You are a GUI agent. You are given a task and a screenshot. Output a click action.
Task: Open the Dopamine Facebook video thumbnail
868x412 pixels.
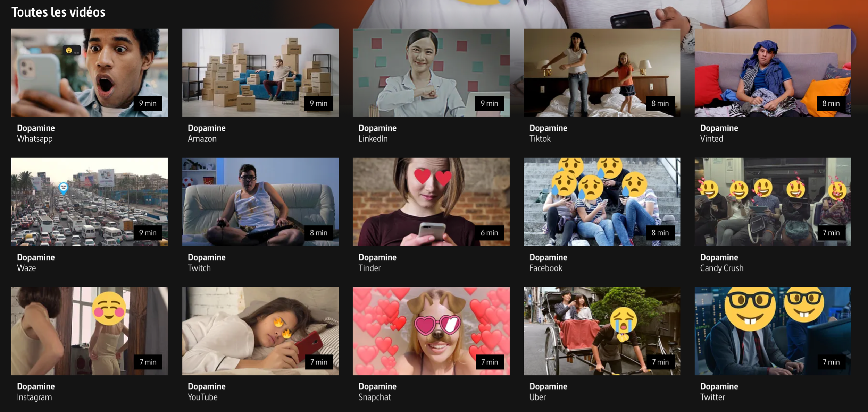click(x=602, y=202)
